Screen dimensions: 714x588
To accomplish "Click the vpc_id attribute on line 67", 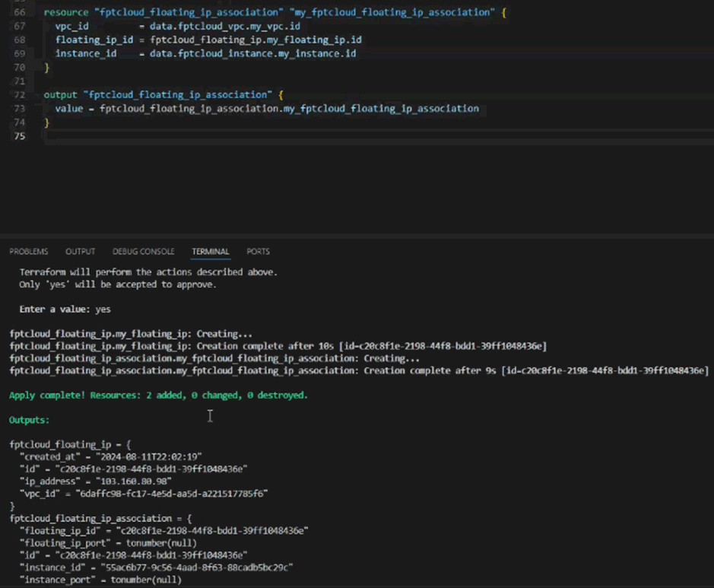I will point(72,26).
